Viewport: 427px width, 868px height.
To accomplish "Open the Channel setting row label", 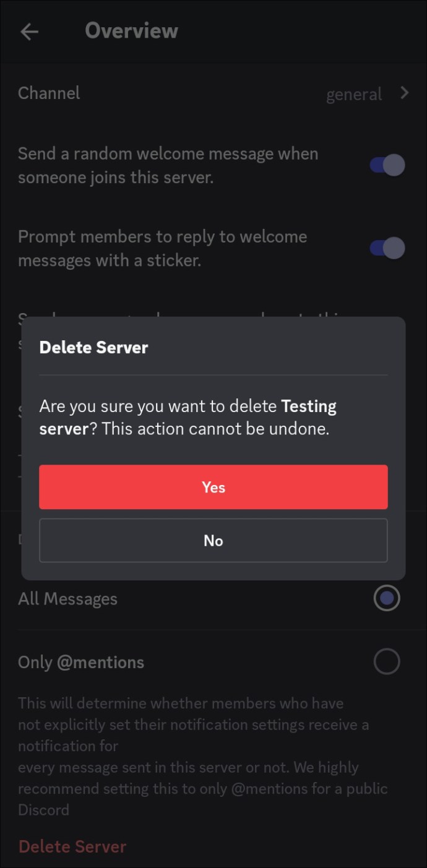I will click(x=49, y=93).
